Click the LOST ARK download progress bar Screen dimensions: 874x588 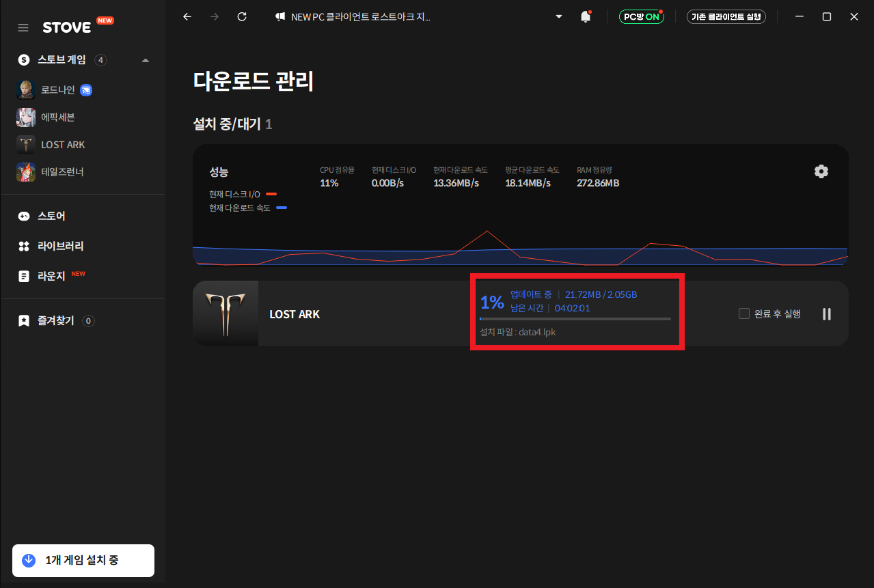(x=575, y=319)
